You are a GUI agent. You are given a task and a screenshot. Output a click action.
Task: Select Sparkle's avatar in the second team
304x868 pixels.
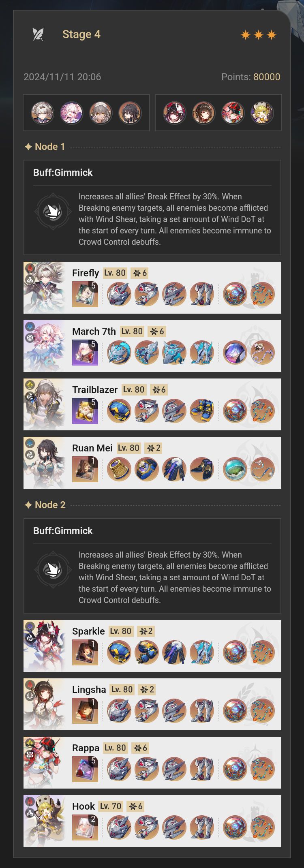[x=175, y=113]
